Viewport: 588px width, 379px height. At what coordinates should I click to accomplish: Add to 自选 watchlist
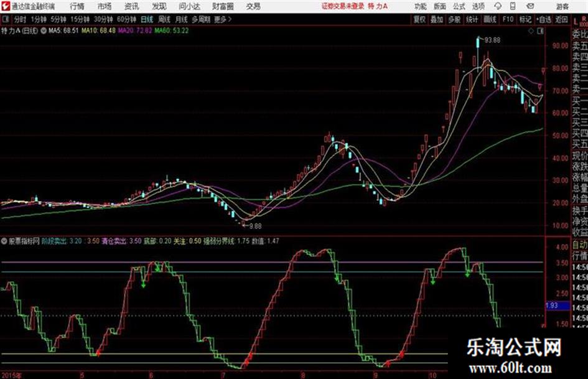click(544, 19)
